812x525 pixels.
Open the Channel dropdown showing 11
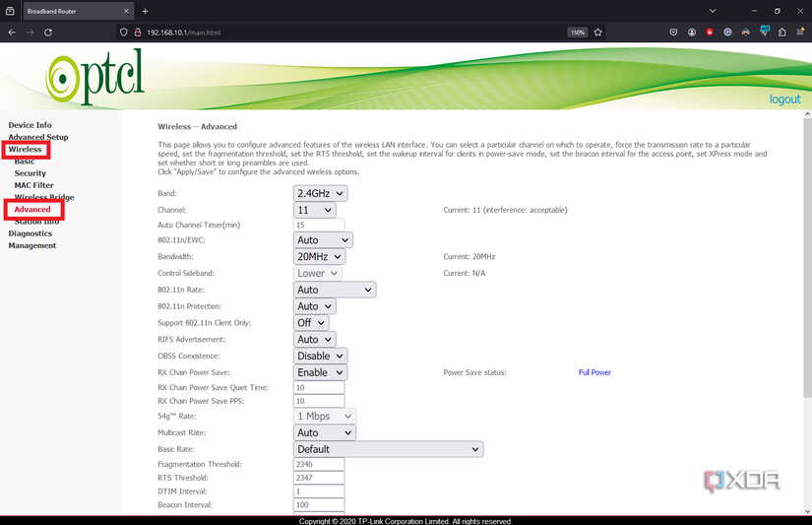(314, 210)
